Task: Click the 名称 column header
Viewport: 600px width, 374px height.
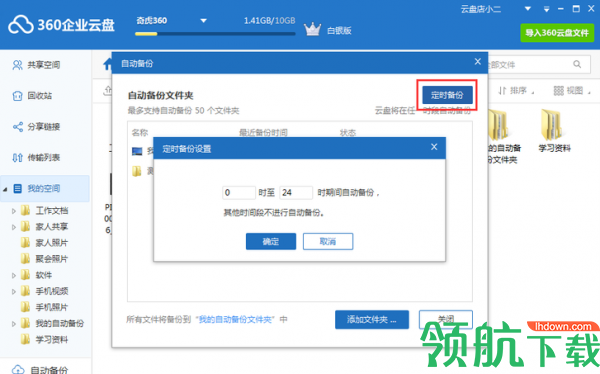Action: point(140,133)
